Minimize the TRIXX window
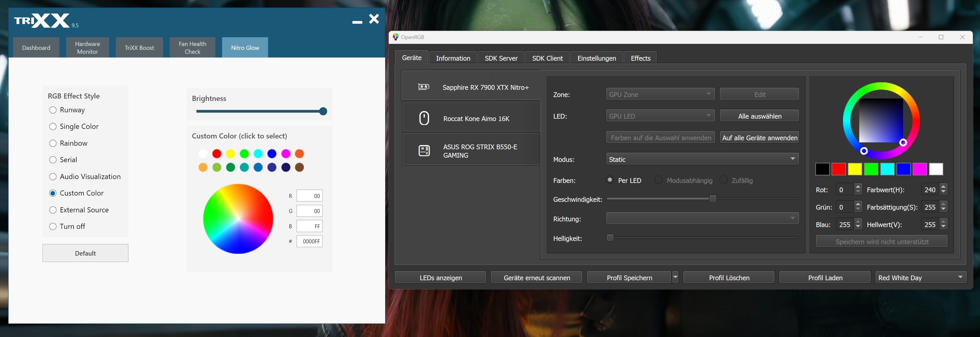The image size is (980, 337). coord(357,22)
